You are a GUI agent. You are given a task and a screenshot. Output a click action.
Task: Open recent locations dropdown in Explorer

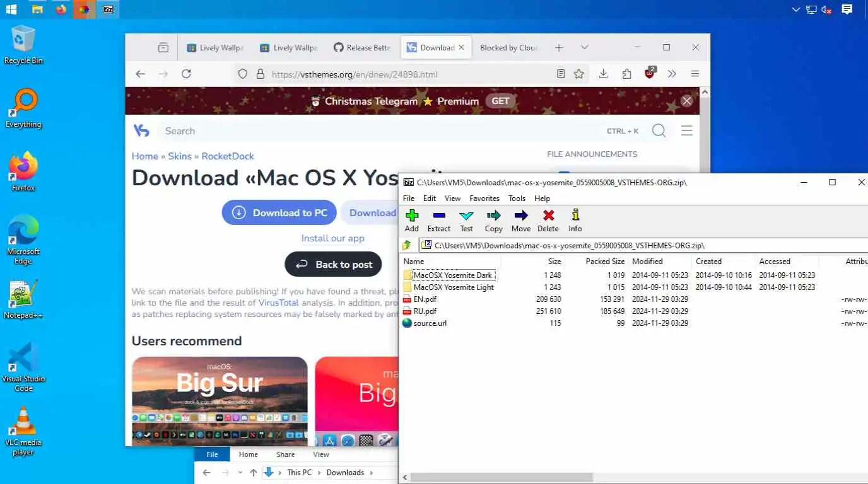click(x=240, y=472)
